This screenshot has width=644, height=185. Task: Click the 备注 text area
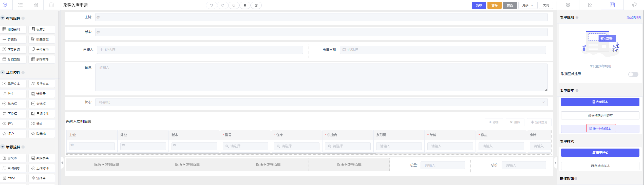321,77
